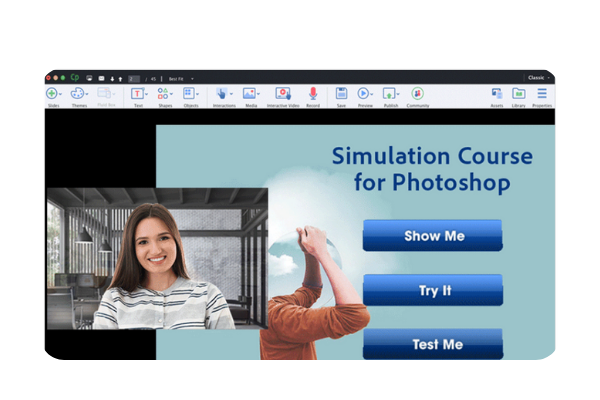Expand the Preview dropdown arrow
The height and width of the screenshot is (400, 600).
point(372,94)
